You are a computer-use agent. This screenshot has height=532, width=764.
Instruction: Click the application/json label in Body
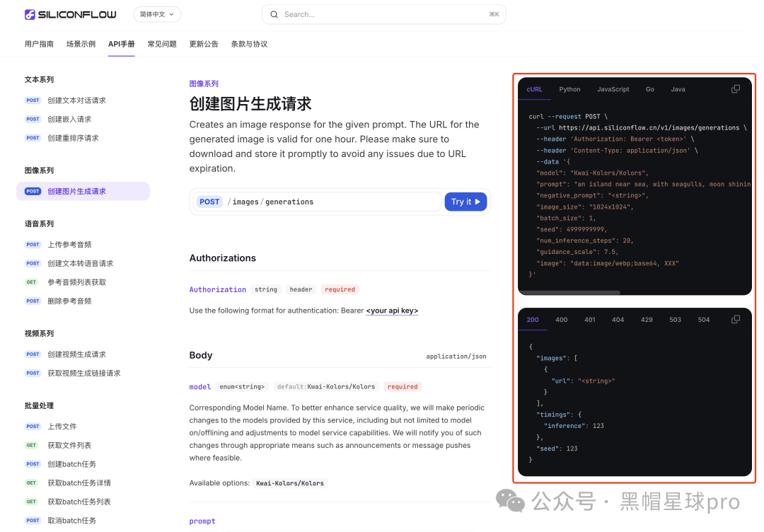[456, 357]
